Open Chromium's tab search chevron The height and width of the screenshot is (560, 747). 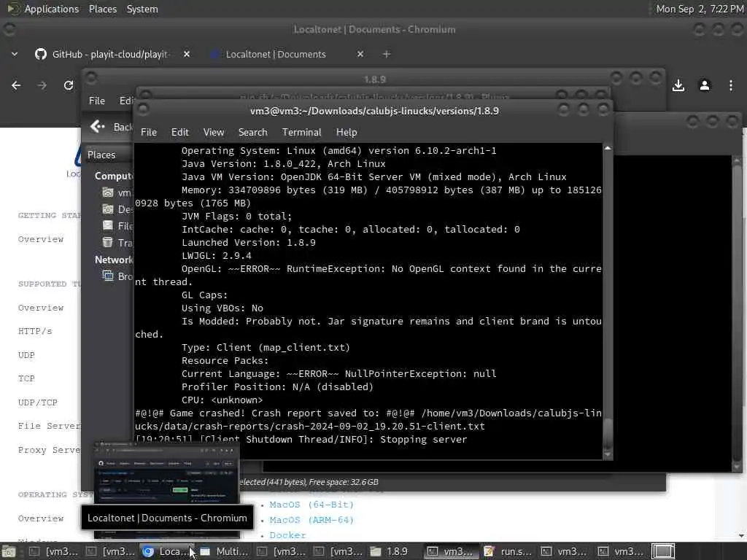15,54
